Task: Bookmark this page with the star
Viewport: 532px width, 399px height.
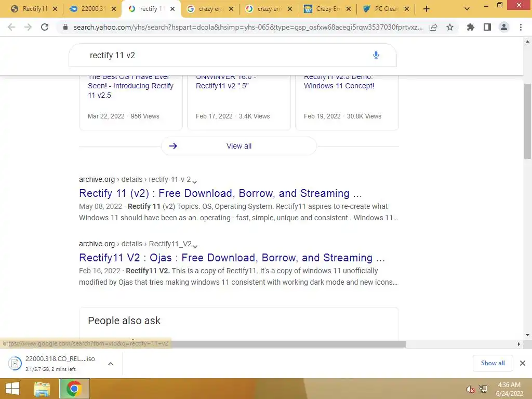Action: coord(450,27)
